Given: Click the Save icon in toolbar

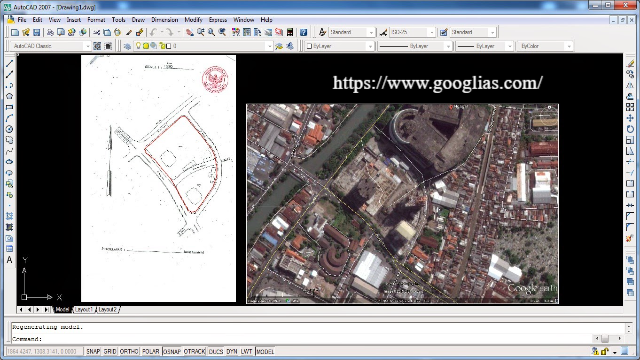Looking at the screenshot, I should [36, 32].
